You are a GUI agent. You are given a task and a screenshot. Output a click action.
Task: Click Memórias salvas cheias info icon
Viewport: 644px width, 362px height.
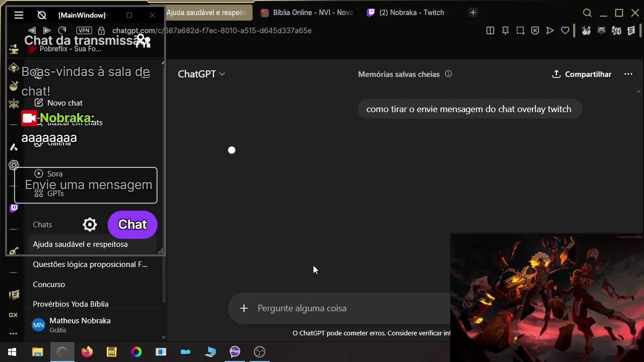[x=448, y=74]
